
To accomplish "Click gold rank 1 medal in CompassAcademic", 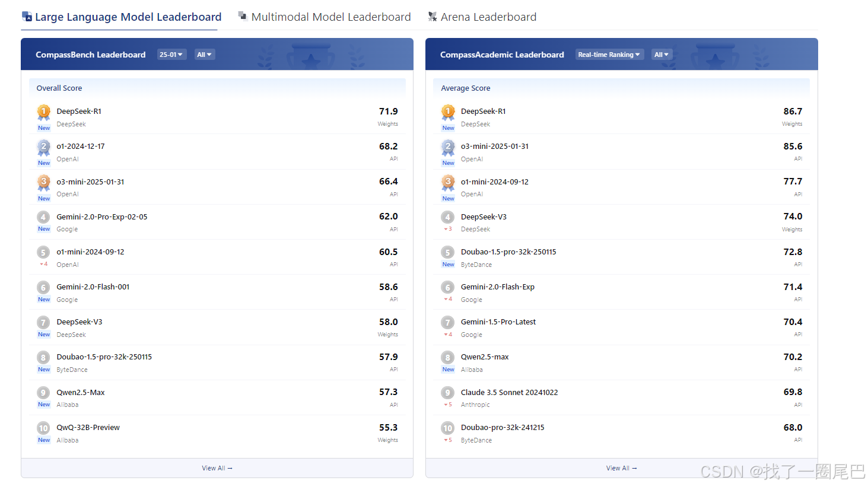I will [x=448, y=112].
